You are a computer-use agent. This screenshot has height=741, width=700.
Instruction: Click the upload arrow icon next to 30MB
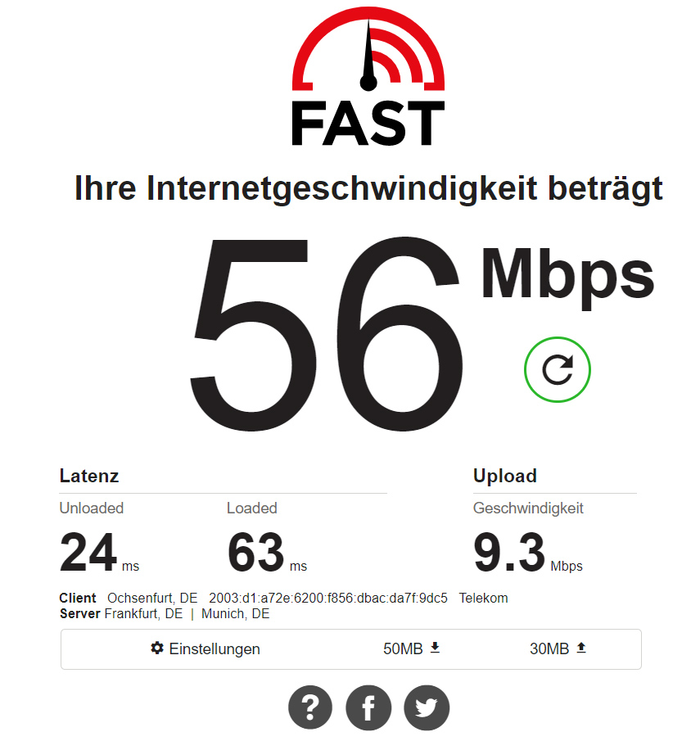pos(581,648)
